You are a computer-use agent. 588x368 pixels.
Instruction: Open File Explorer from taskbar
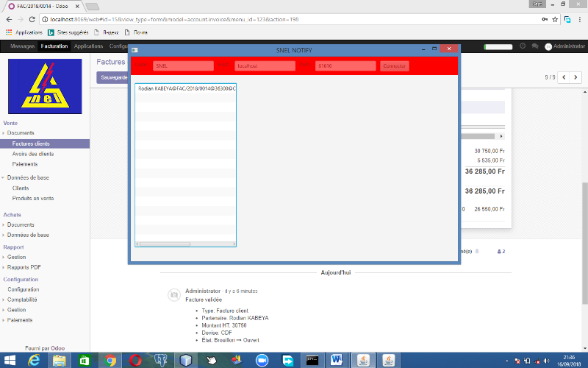pos(60,361)
